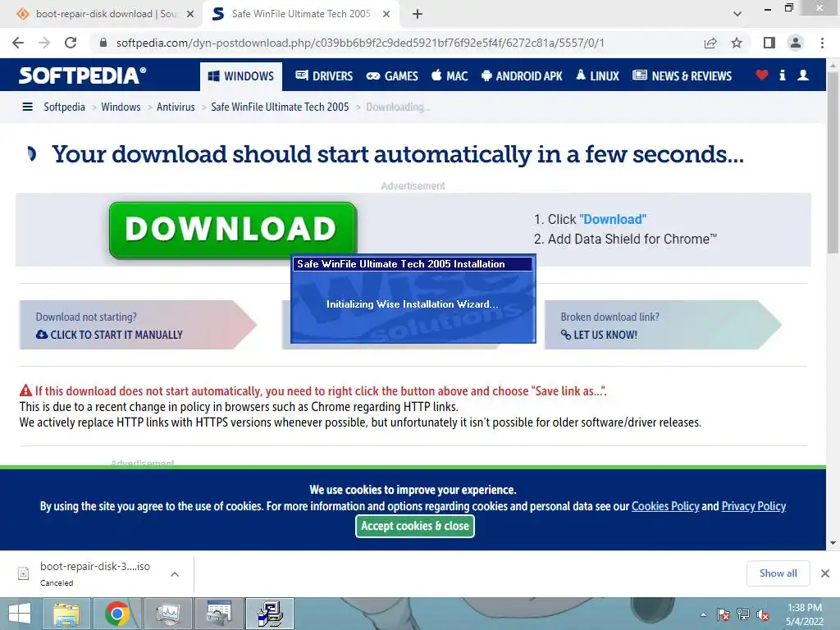
Task: Open the WINDOWS section in navigation
Action: pyautogui.click(x=241, y=76)
